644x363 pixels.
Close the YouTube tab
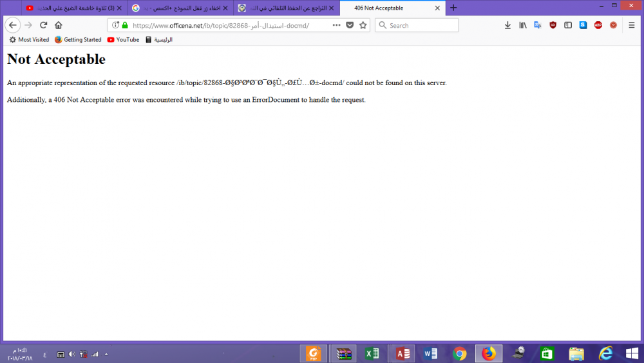click(x=119, y=8)
